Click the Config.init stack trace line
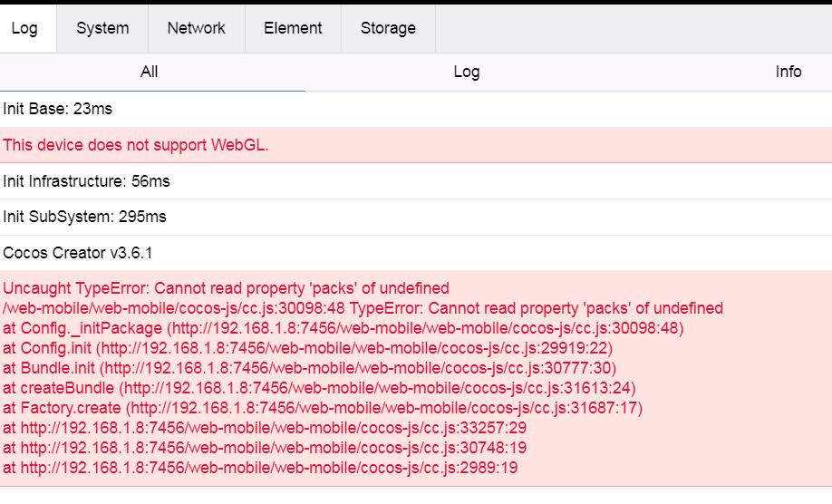 [x=308, y=348]
